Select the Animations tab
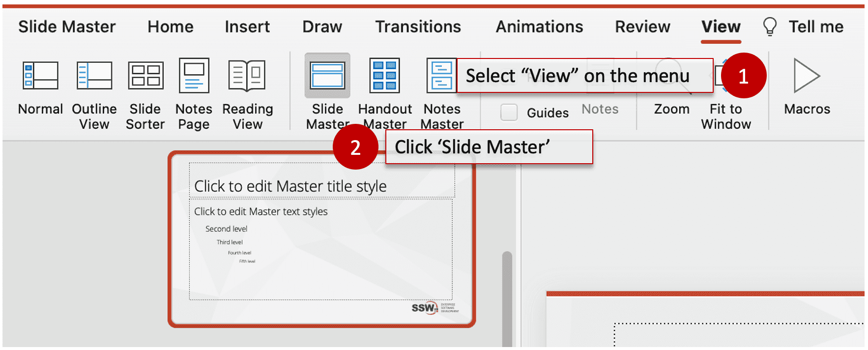The width and height of the screenshot is (868, 350). click(539, 27)
